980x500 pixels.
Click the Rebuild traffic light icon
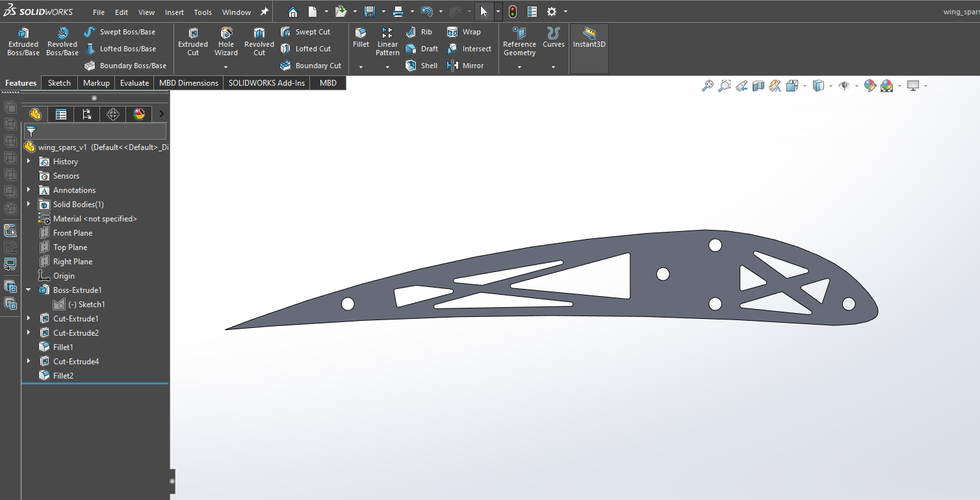(513, 12)
